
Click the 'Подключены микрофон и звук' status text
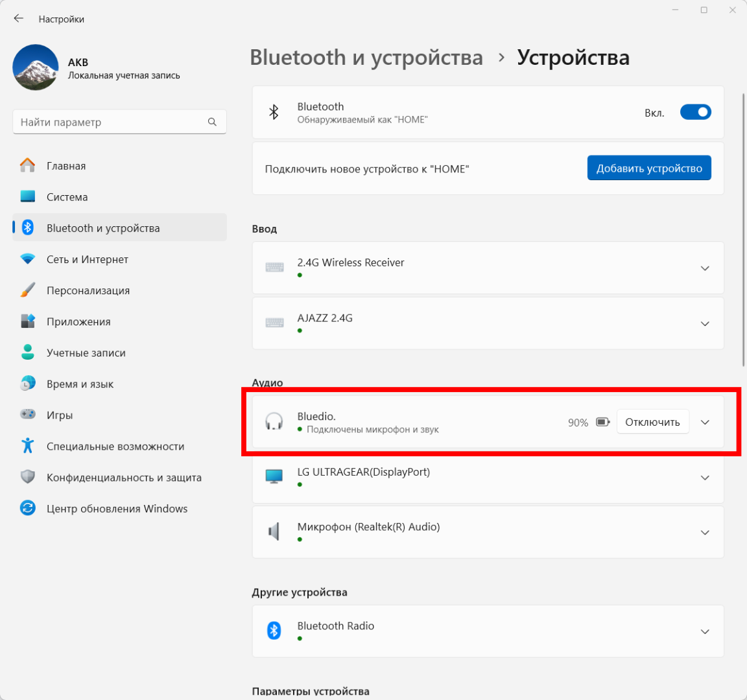(373, 430)
